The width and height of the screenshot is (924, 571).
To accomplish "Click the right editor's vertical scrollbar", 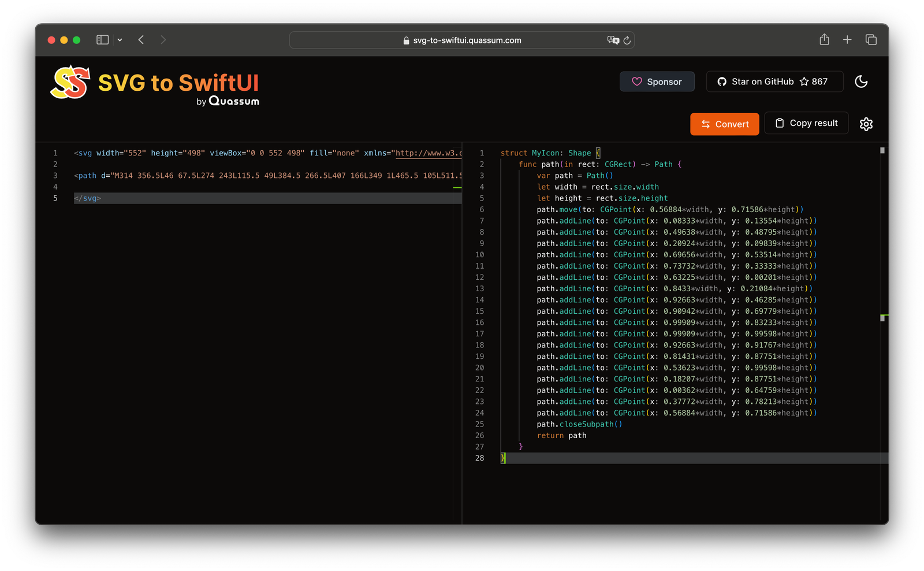I will click(883, 151).
